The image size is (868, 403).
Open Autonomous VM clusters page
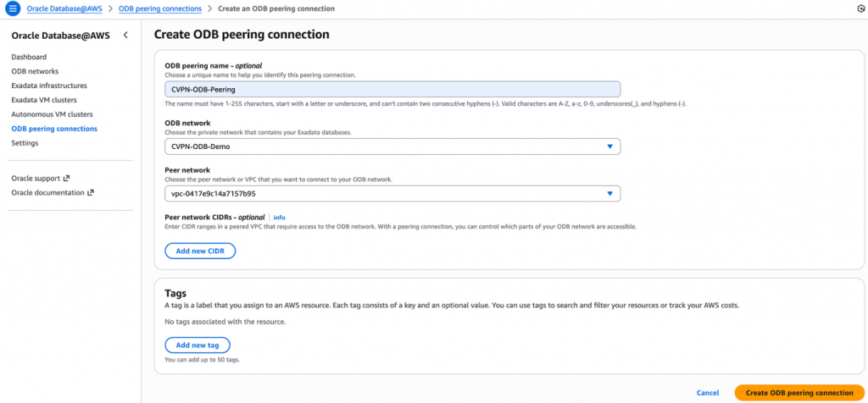(x=52, y=114)
